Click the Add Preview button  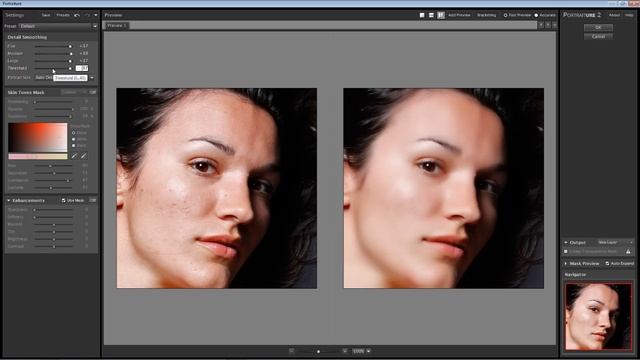pyautogui.click(x=459, y=15)
